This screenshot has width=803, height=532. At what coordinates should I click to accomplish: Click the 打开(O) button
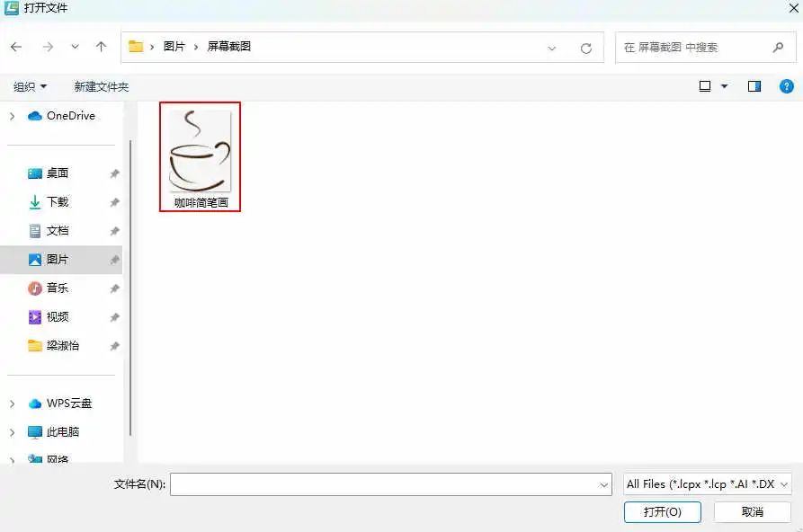point(662,511)
